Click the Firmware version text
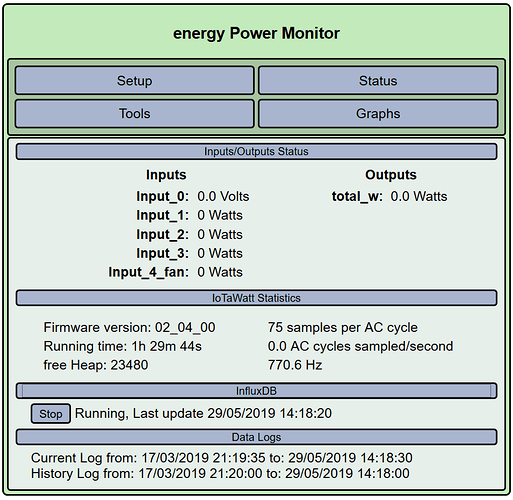513x500 pixels. (x=129, y=327)
